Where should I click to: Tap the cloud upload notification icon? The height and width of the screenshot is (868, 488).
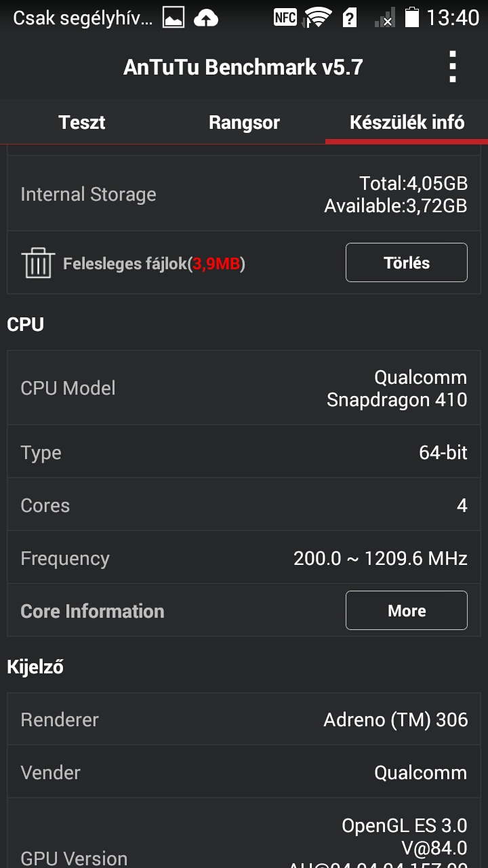[206, 18]
